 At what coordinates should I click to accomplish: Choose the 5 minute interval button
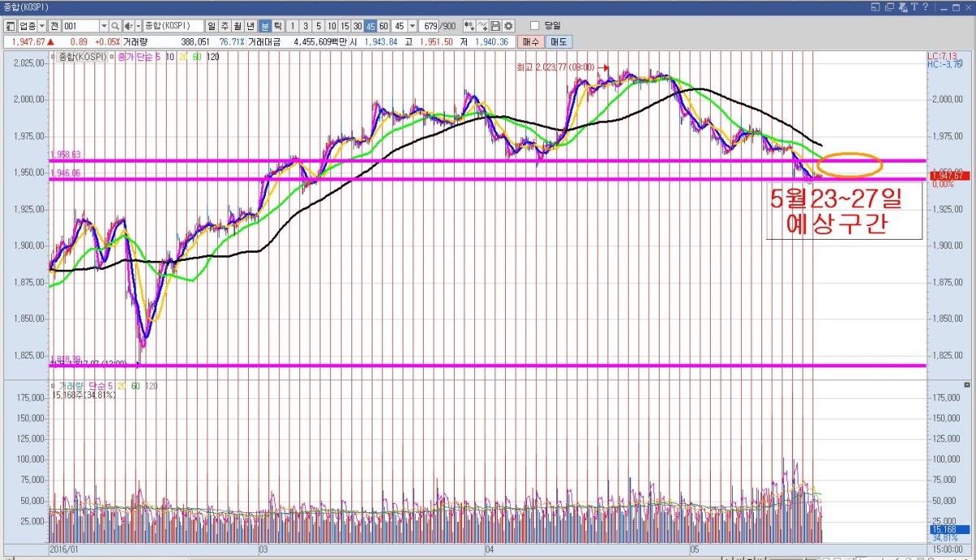[x=318, y=26]
